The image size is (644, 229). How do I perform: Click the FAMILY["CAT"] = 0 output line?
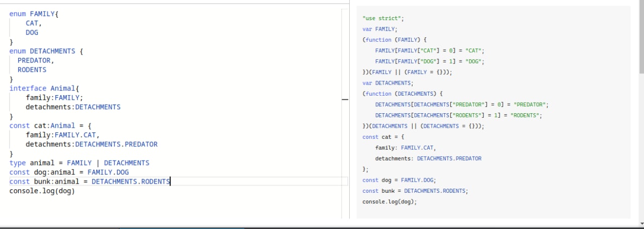[x=430, y=51]
